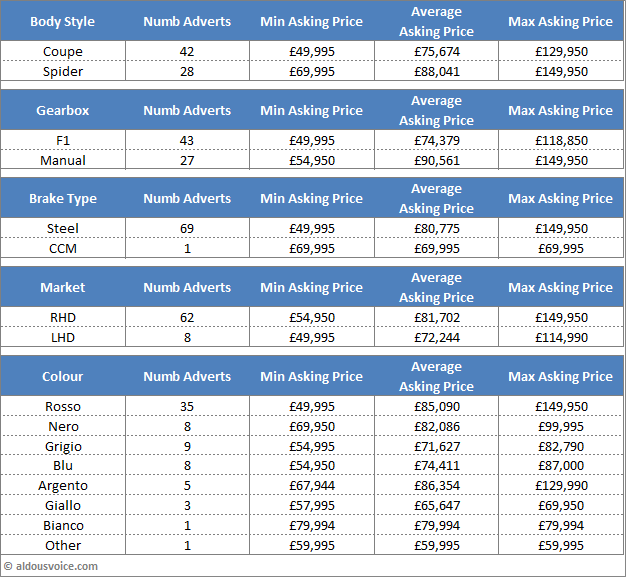Click Nero's average asking price £82,086
Viewport: 626px width, 577px height.
pyautogui.click(x=436, y=426)
